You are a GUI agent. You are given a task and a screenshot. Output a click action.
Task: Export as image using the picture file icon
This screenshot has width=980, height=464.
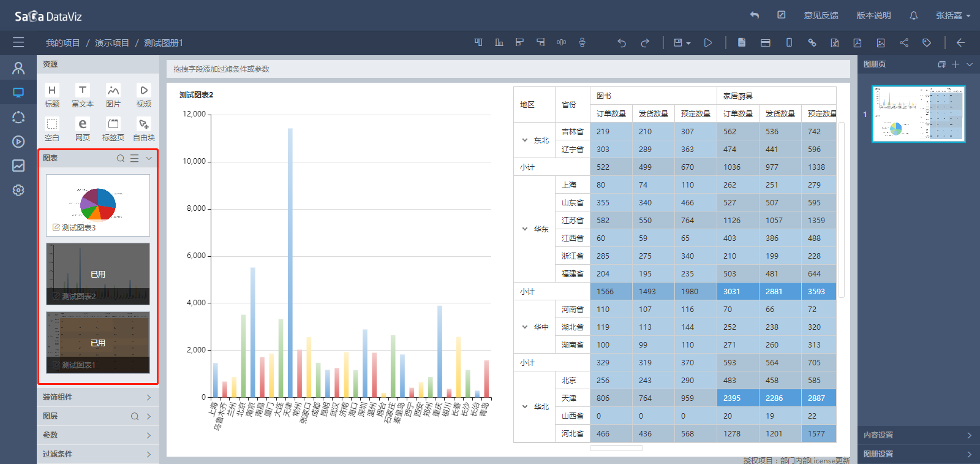coord(881,43)
